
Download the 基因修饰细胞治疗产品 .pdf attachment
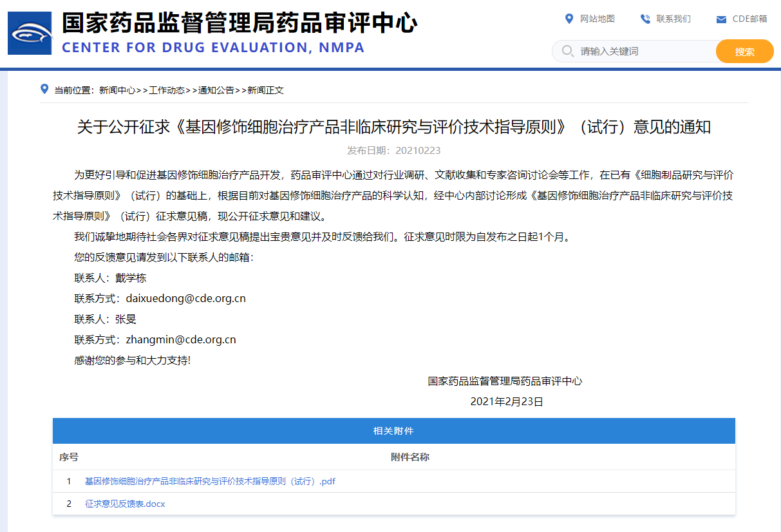tap(210, 481)
